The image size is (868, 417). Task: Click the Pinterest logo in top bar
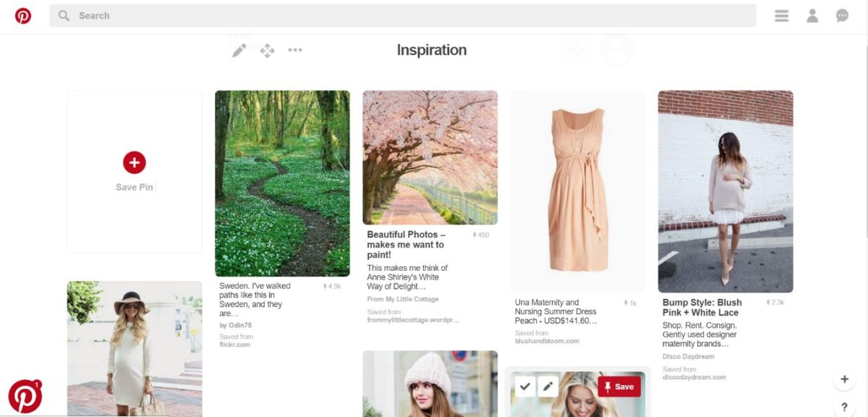tap(23, 16)
